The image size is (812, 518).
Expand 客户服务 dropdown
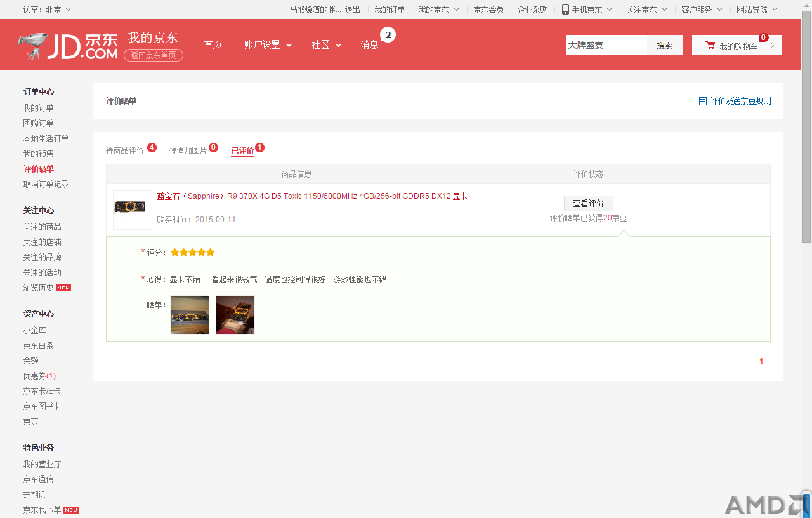point(702,10)
